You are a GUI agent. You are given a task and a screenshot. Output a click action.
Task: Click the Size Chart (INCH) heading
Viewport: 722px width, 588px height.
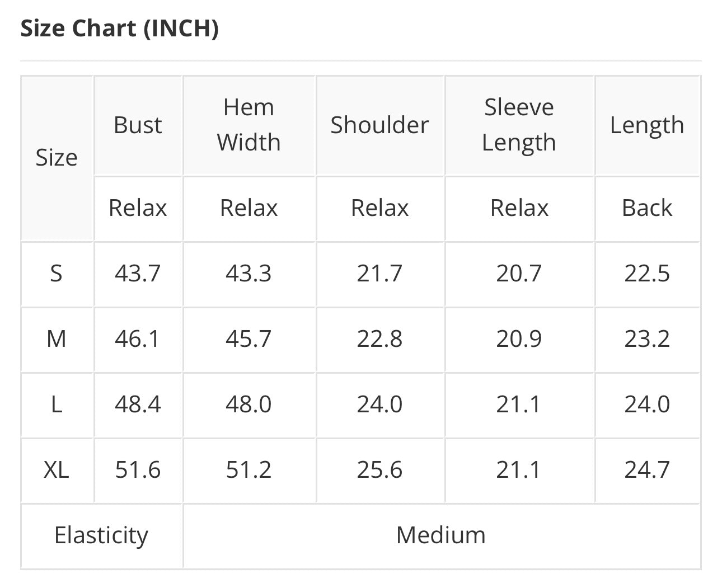coord(119,29)
